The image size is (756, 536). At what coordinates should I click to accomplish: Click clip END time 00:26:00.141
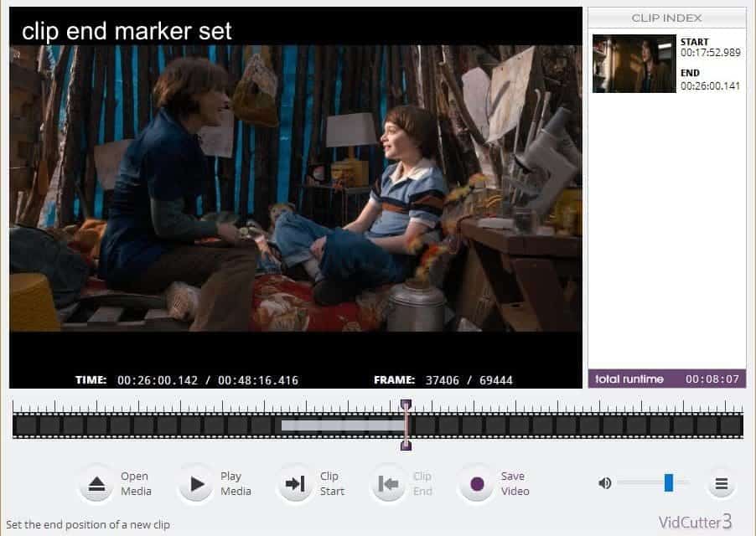pos(710,85)
